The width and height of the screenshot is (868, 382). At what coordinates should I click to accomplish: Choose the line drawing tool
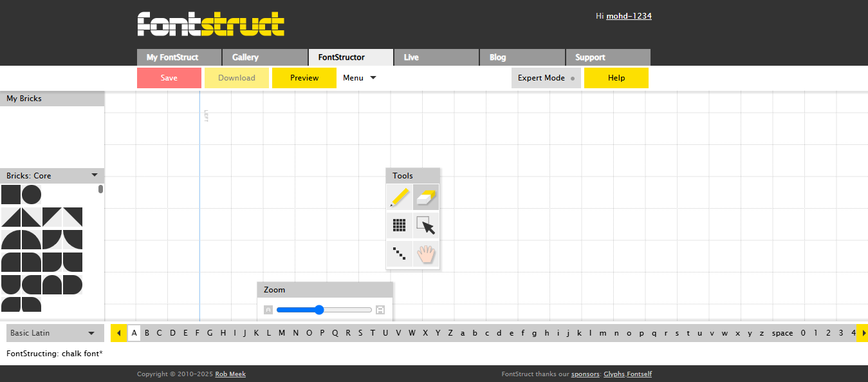tap(399, 253)
